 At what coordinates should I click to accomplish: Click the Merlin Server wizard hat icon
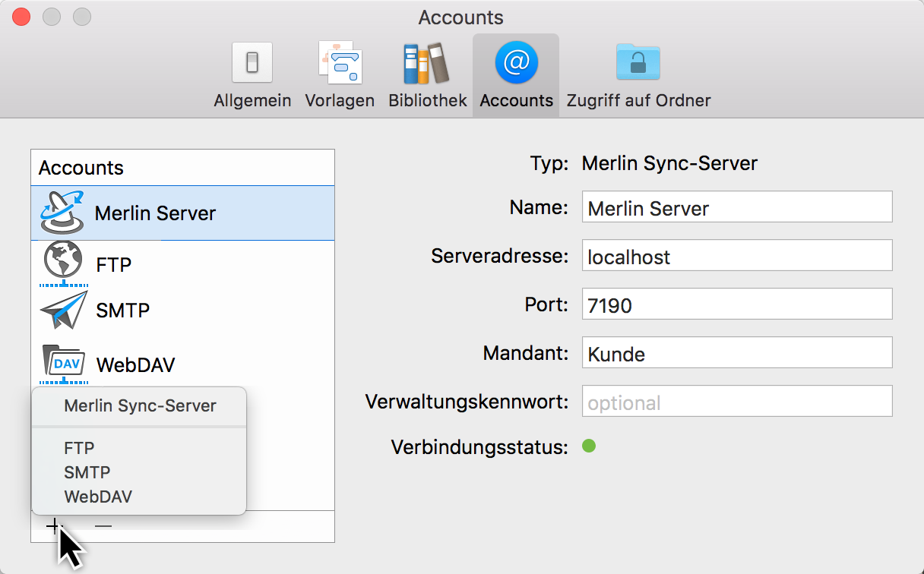click(62, 213)
